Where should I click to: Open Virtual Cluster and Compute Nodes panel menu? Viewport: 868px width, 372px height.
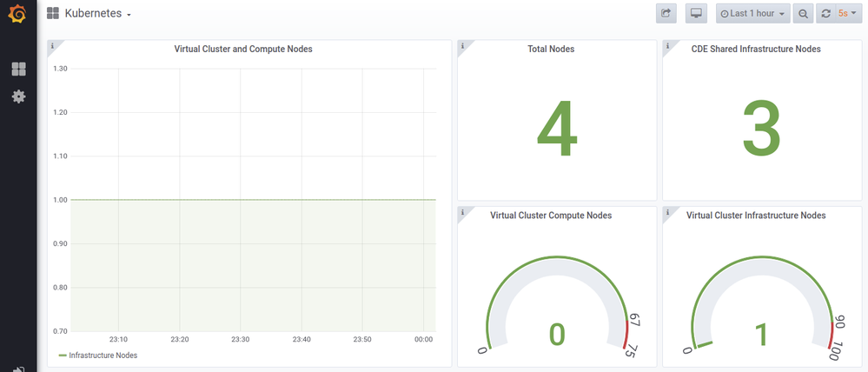tap(243, 49)
